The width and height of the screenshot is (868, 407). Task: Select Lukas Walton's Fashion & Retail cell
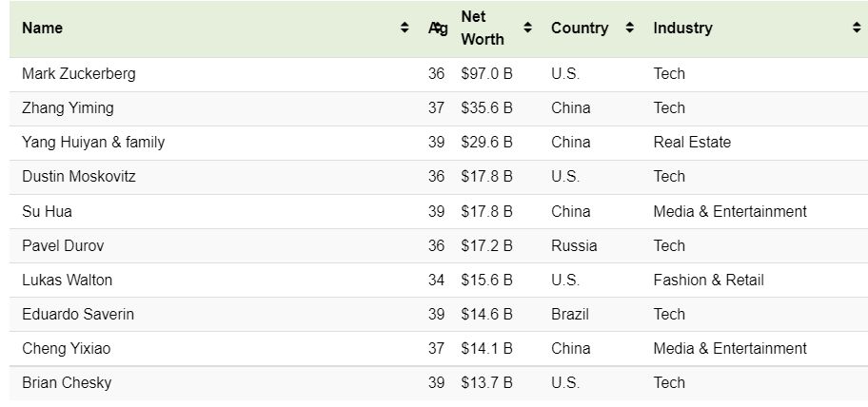pyautogui.click(x=708, y=280)
